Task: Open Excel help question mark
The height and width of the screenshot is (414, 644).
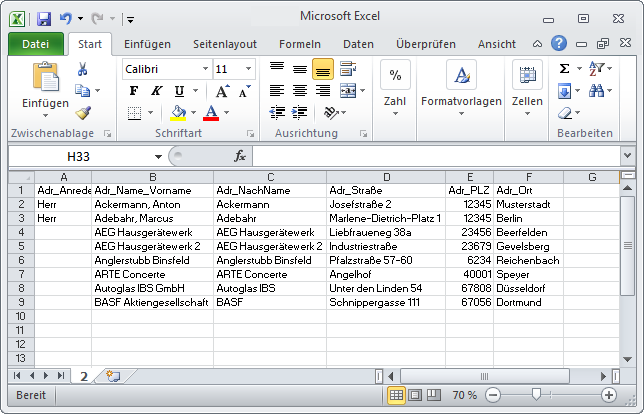Action: point(559,43)
